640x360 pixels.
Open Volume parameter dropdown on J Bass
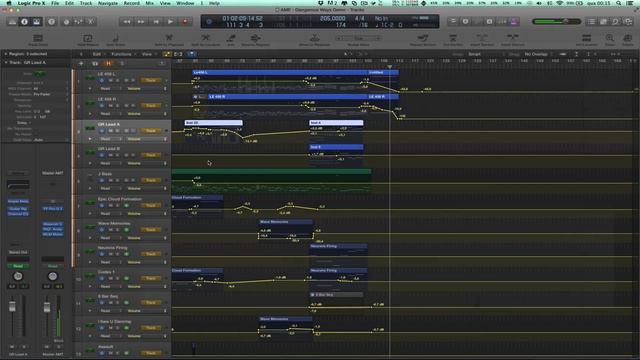(x=146, y=189)
